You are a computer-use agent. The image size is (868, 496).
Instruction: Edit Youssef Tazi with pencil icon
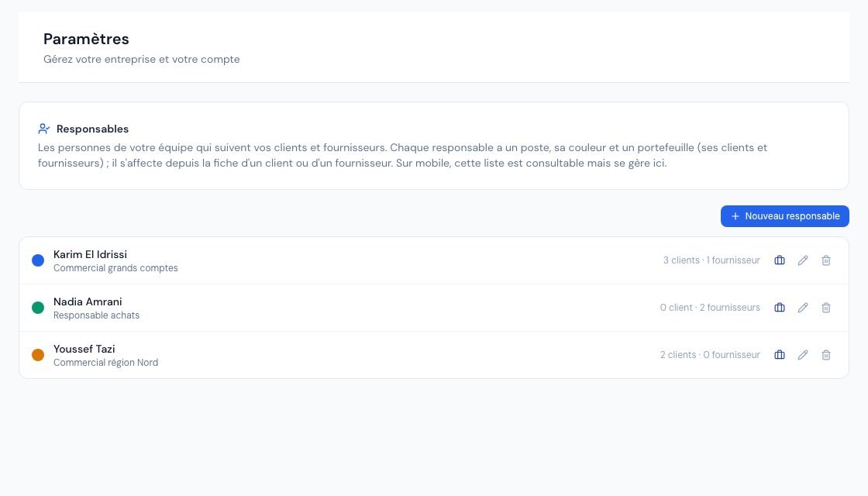pos(803,355)
